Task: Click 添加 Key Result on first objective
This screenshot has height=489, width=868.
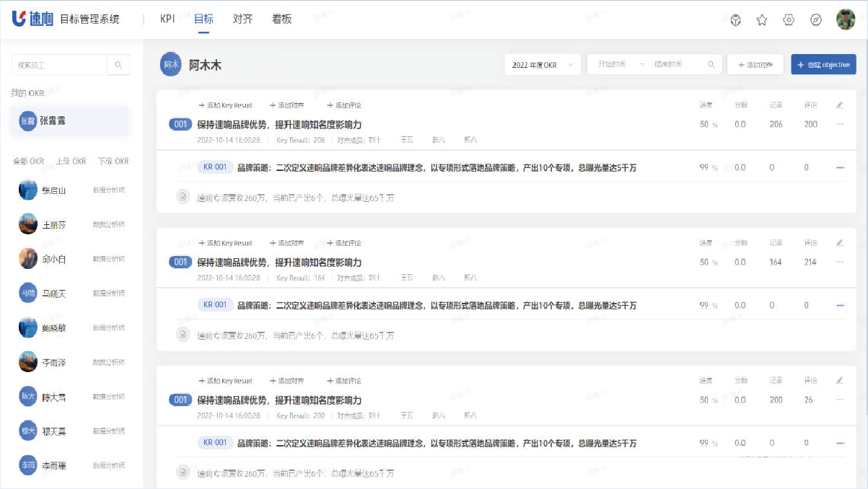Action: pos(225,105)
